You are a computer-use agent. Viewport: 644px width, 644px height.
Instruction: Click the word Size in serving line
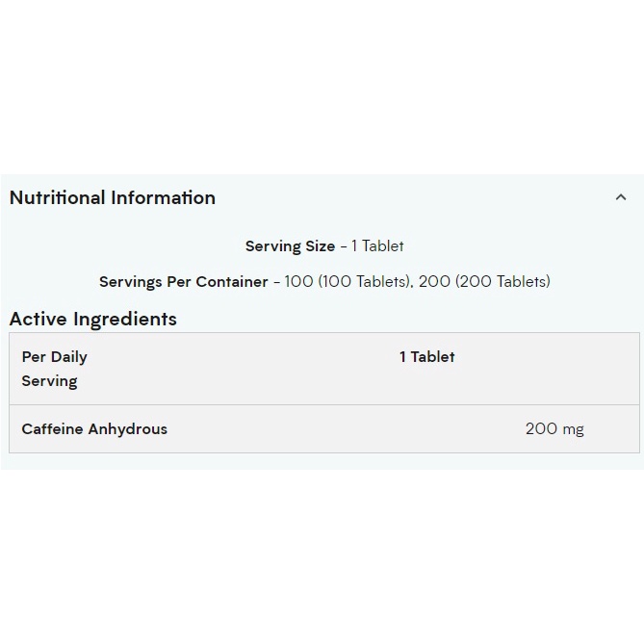click(321, 246)
